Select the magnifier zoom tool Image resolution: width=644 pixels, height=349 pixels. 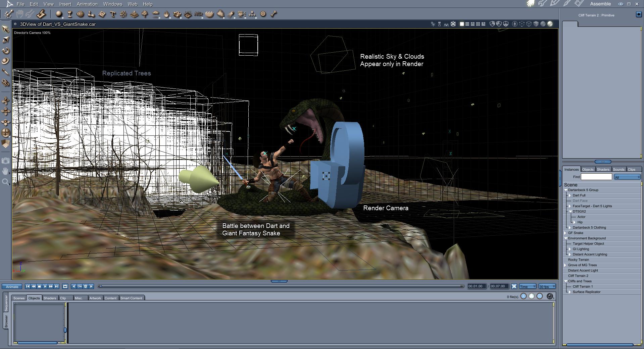coord(5,182)
